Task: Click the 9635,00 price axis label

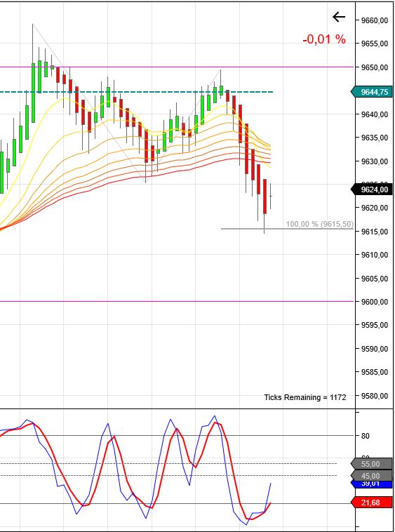Action: click(375, 138)
